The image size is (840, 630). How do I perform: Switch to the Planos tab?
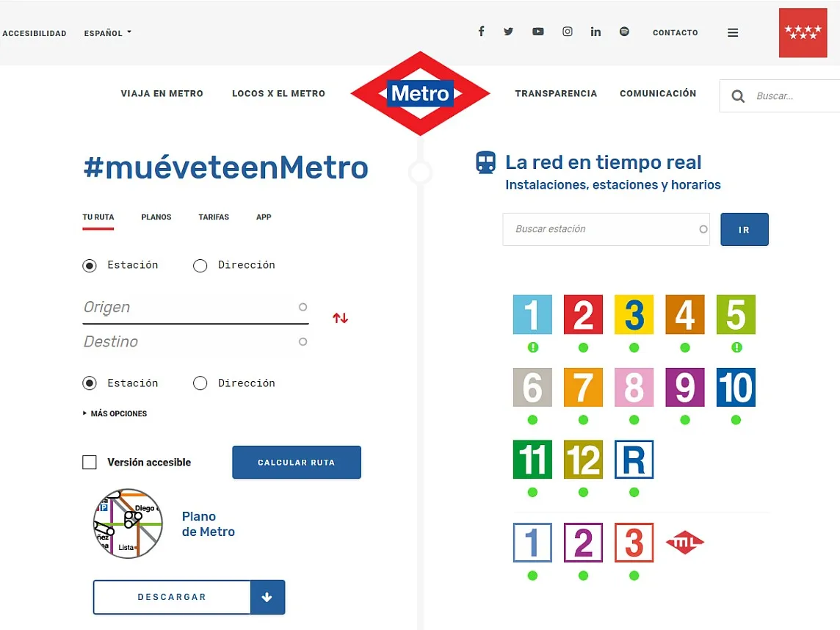pyautogui.click(x=156, y=217)
